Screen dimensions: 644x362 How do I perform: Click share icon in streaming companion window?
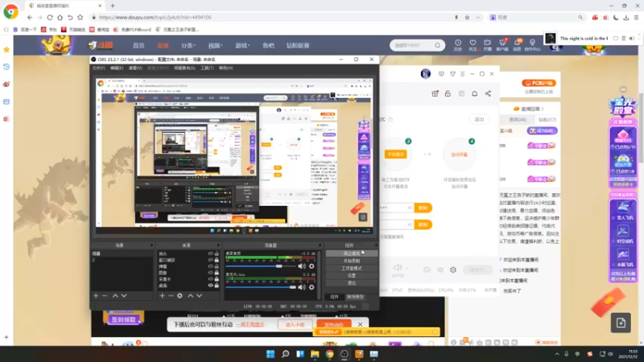488,93
